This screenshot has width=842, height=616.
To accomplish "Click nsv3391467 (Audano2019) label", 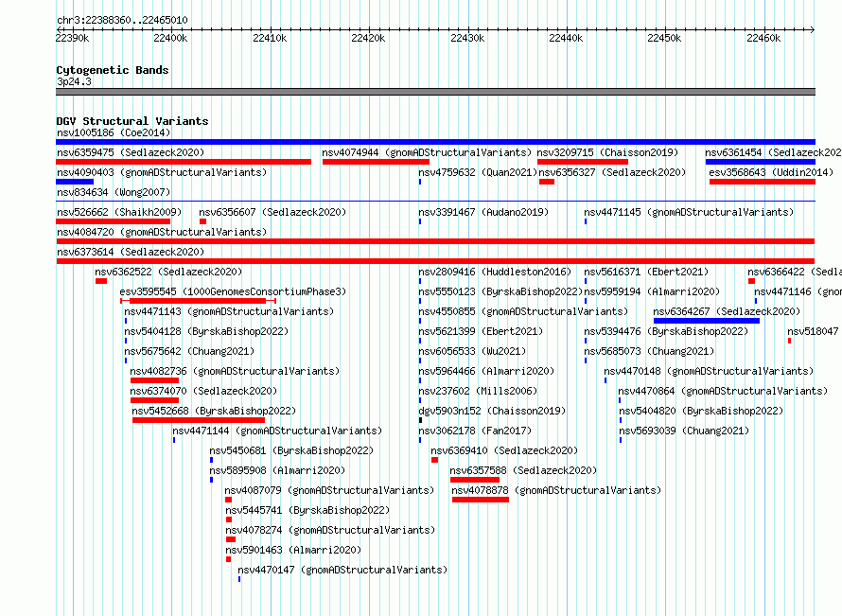I will [x=483, y=212].
